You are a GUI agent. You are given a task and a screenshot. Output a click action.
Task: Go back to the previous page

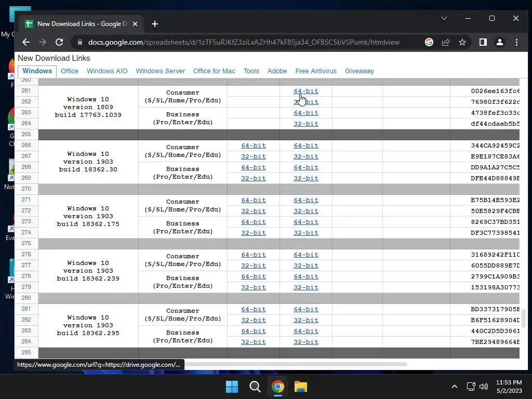26,42
